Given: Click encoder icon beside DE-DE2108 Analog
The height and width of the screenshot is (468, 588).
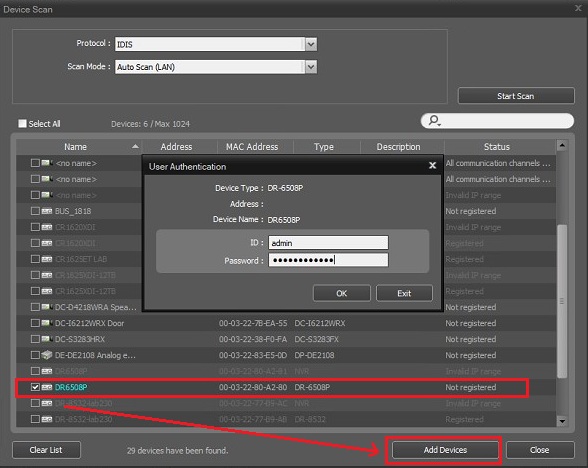Looking at the screenshot, I should [x=47, y=355].
